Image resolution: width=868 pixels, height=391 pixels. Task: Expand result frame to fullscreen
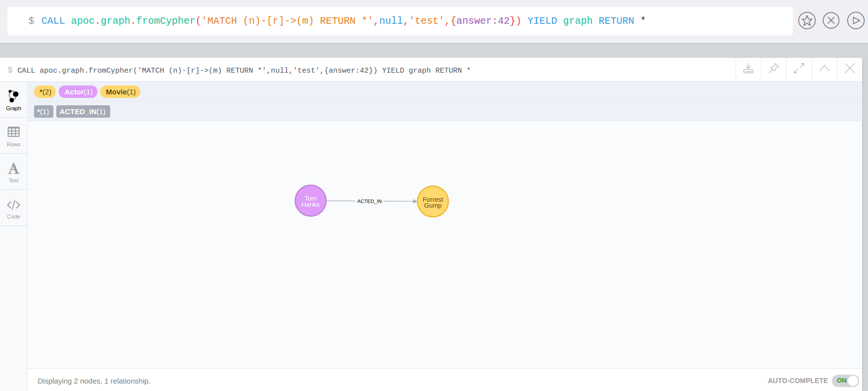pos(799,69)
